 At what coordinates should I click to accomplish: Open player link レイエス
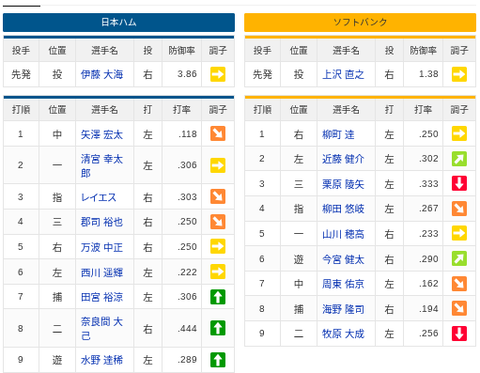(x=99, y=197)
